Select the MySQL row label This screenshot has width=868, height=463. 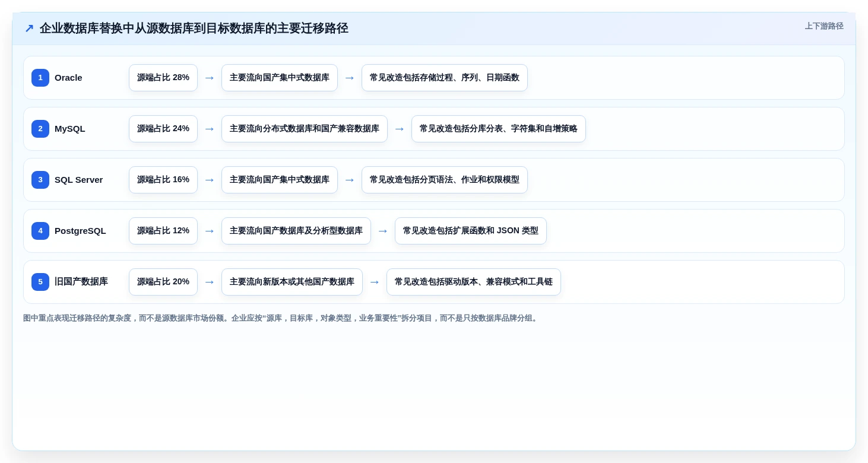[x=70, y=129]
